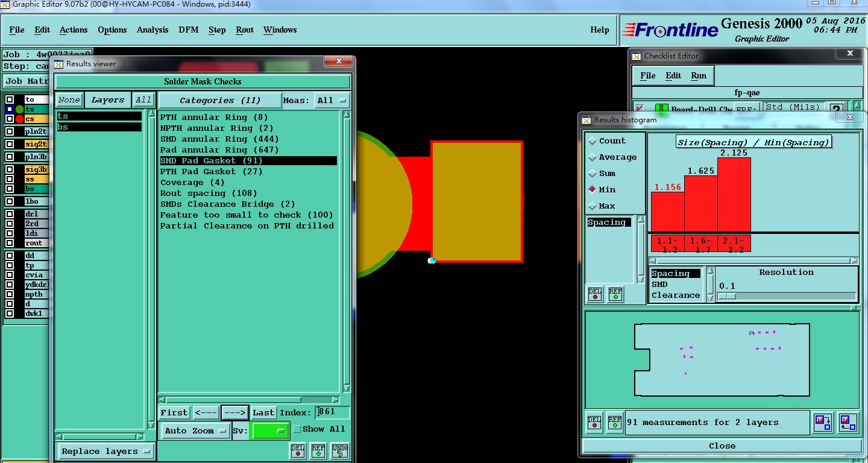Click the All layers button
The height and width of the screenshot is (463, 868).
click(x=143, y=100)
